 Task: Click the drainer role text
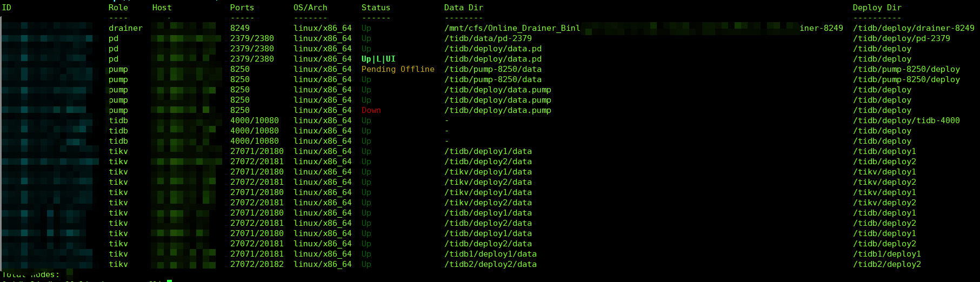pos(125,28)
